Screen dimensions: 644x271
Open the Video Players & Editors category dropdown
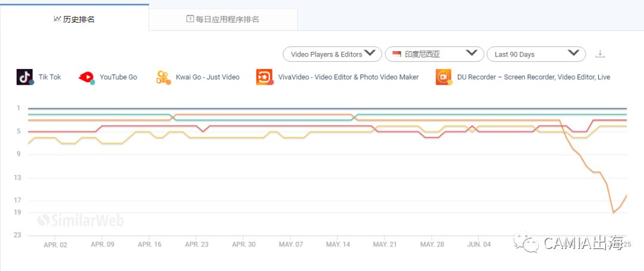coord(332,54)
